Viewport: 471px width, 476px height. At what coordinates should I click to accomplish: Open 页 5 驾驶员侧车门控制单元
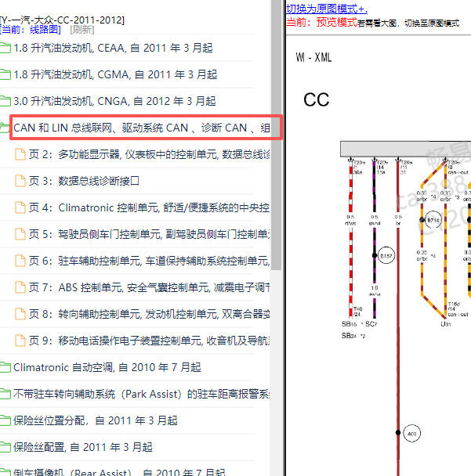click(x=149, y=234)
